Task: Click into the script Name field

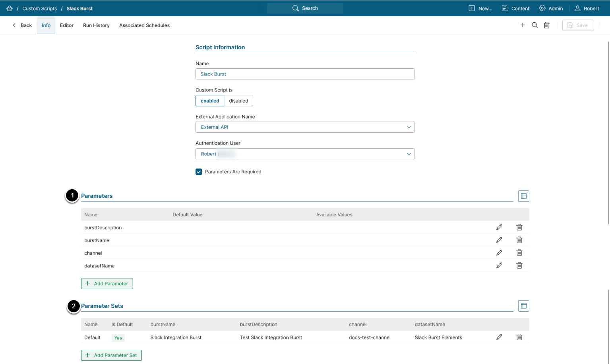Action: (x=305, y=74)
